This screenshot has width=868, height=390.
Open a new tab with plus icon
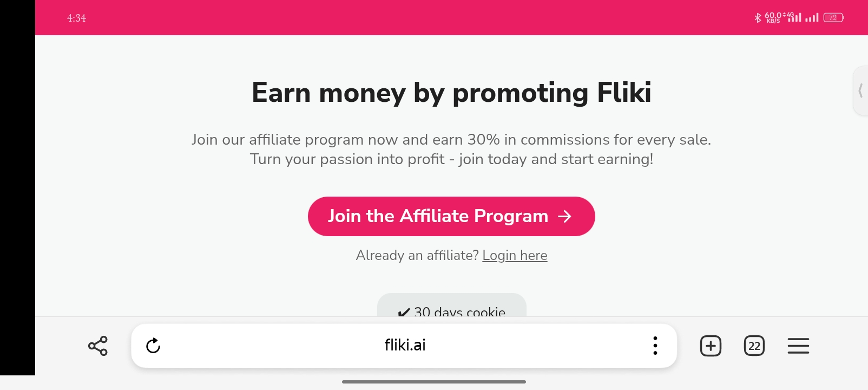[711, 346]
